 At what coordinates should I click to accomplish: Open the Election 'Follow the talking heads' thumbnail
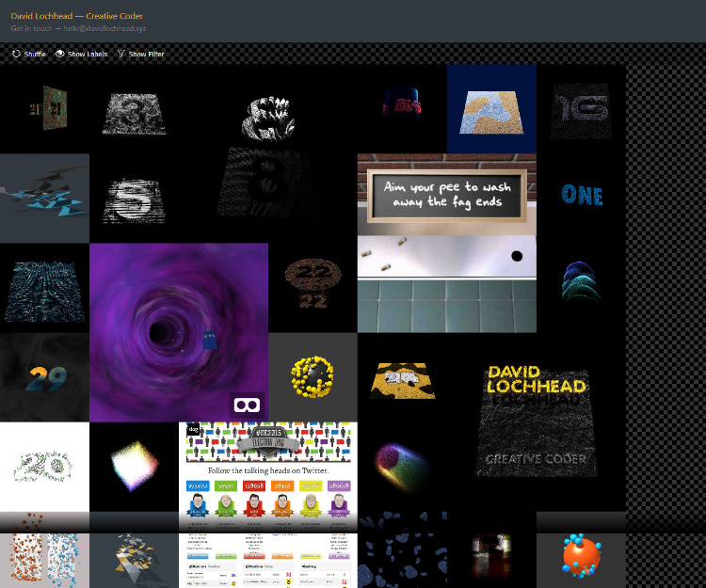coord(267,475)
